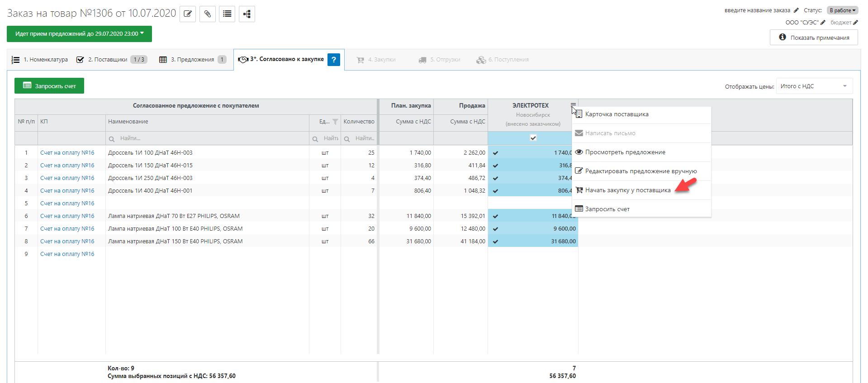Toggle checkmark for the 31 680,00 supplier row
The width and height of the screenshot is (868, 383).
(495, 241)
